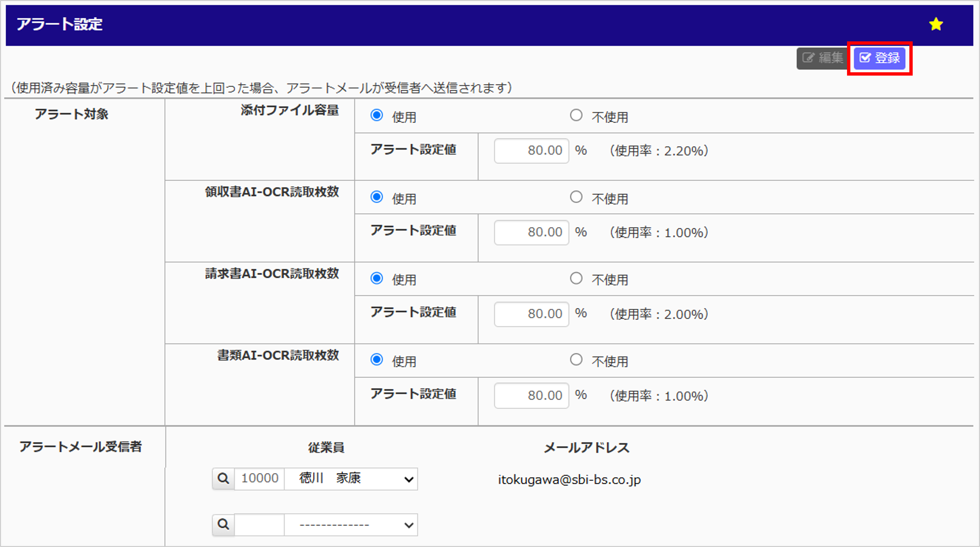Click the アラート設定 page title
The height and width of the screenshot is (547, 980).
tap(59, 24)
